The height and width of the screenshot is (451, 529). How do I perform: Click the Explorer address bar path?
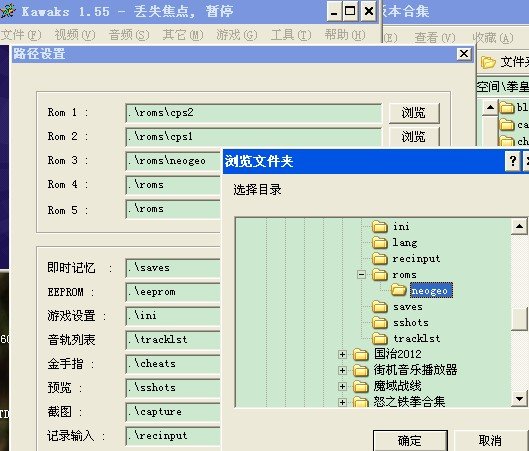[503, 87]
